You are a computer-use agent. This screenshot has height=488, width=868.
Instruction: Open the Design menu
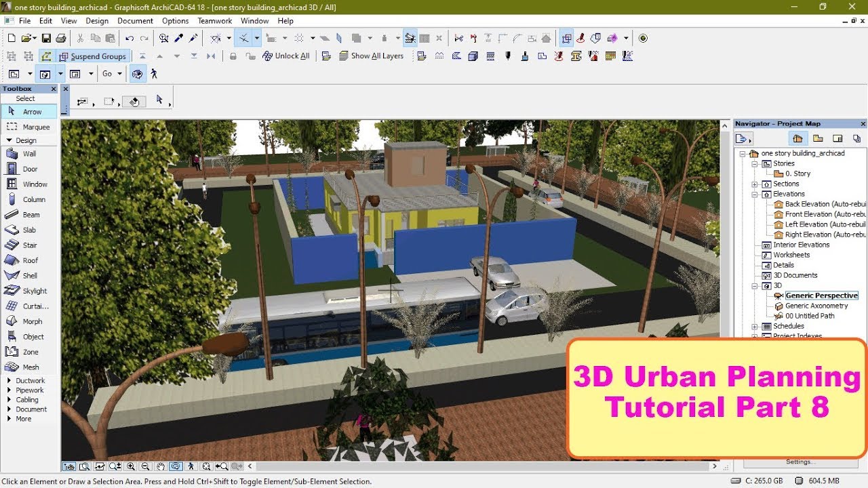[97, 21]
